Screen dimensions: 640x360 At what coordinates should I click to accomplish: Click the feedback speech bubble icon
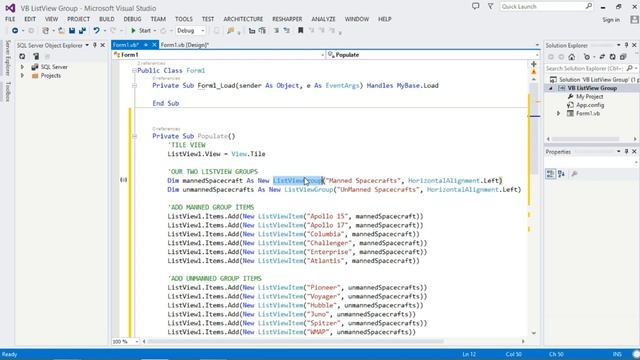[476, 7]
